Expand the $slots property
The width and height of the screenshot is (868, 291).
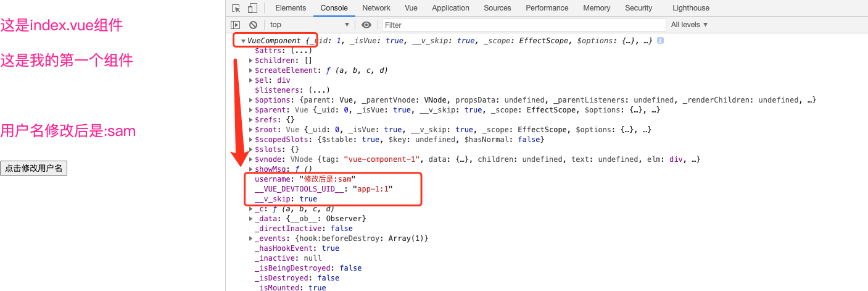click(x=250, y=150)
